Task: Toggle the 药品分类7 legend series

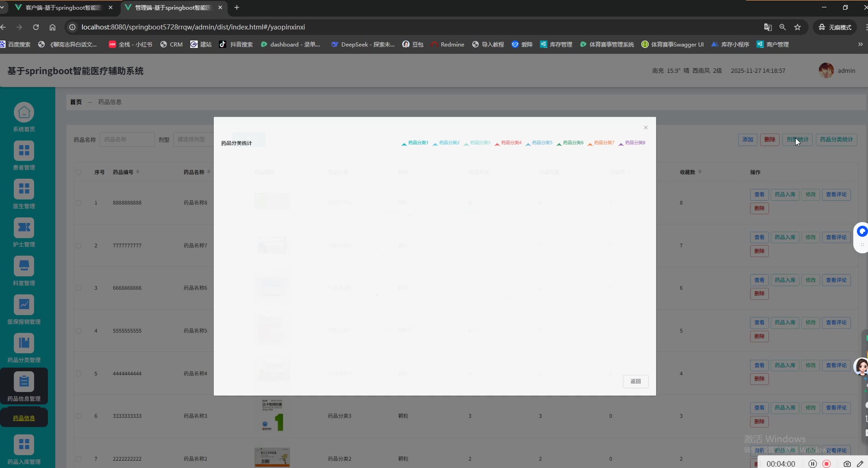Action: pos(601,143)
